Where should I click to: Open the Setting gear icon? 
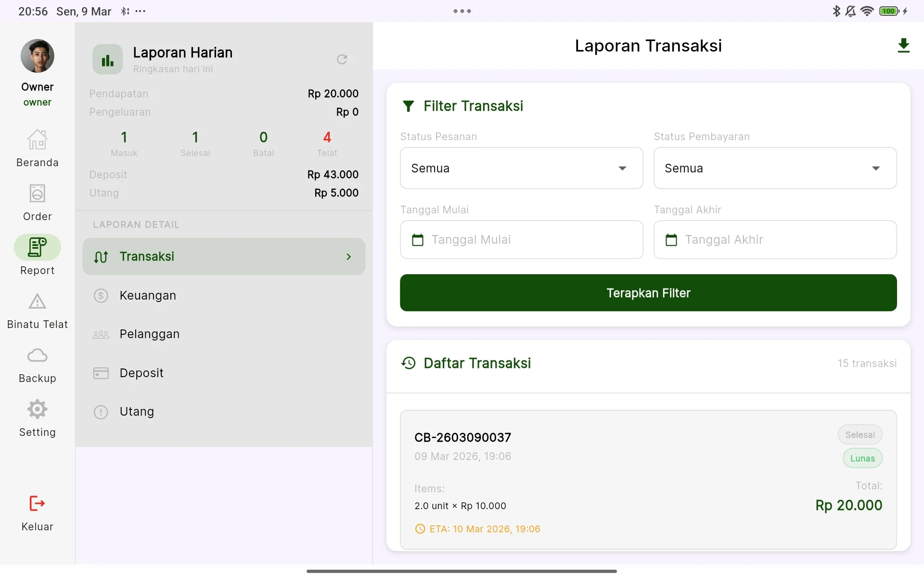[x=37, y=409]
